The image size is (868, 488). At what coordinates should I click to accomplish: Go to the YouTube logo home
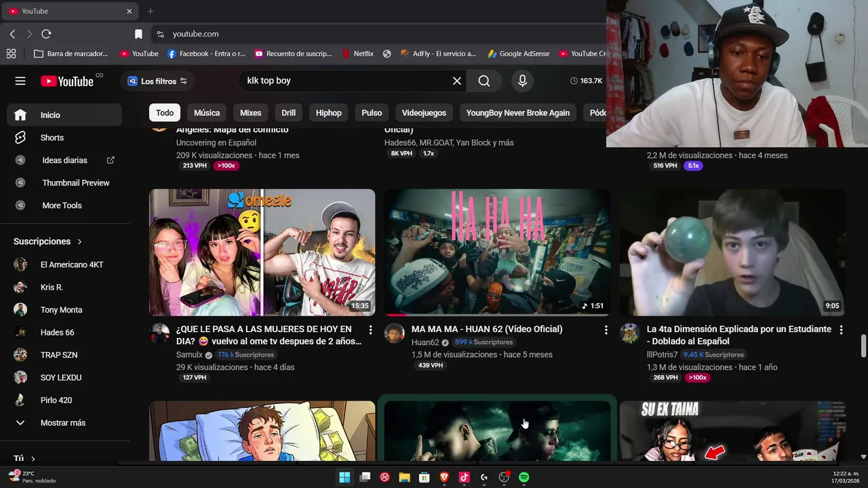click(67, 81)
